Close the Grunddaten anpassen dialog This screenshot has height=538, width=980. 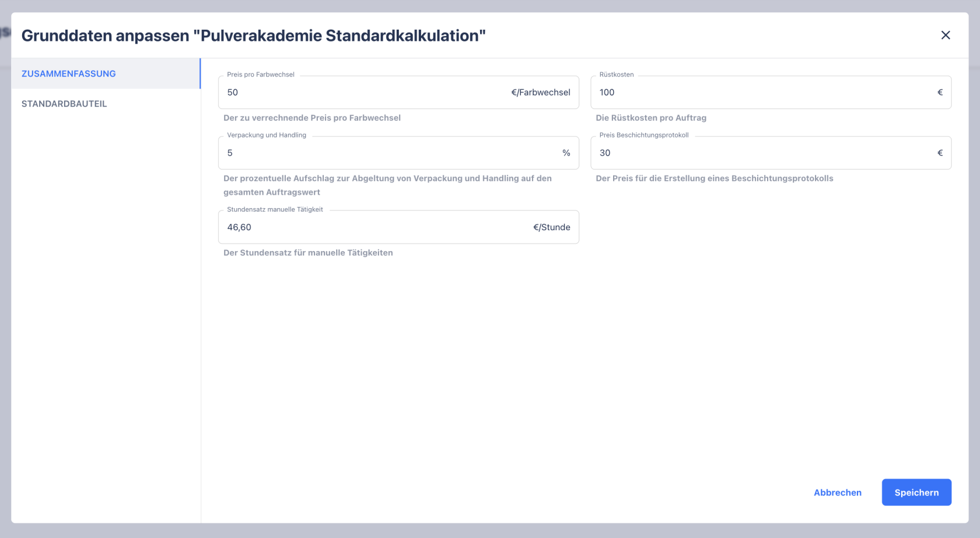[946, 35]
